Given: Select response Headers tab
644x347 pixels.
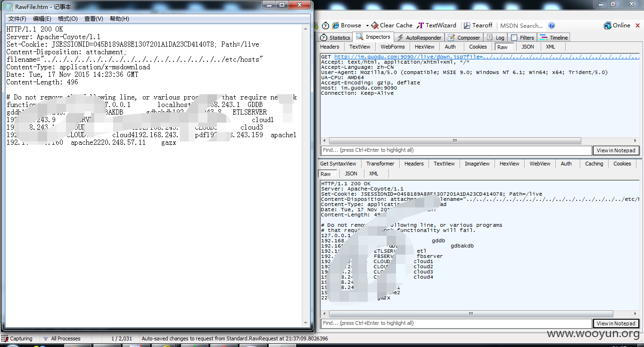Looking at the screenshot, I should pos(414,164).
